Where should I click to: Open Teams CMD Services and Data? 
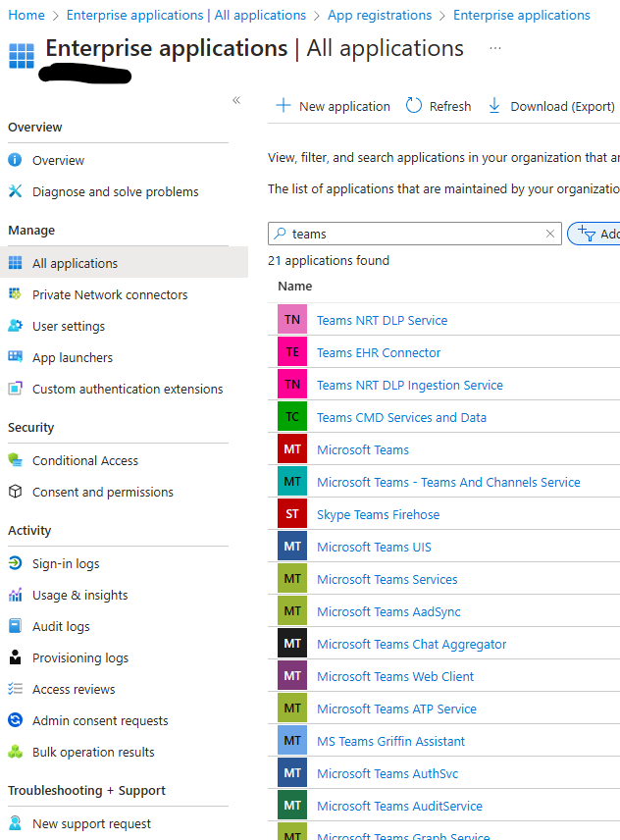point(401,417)
